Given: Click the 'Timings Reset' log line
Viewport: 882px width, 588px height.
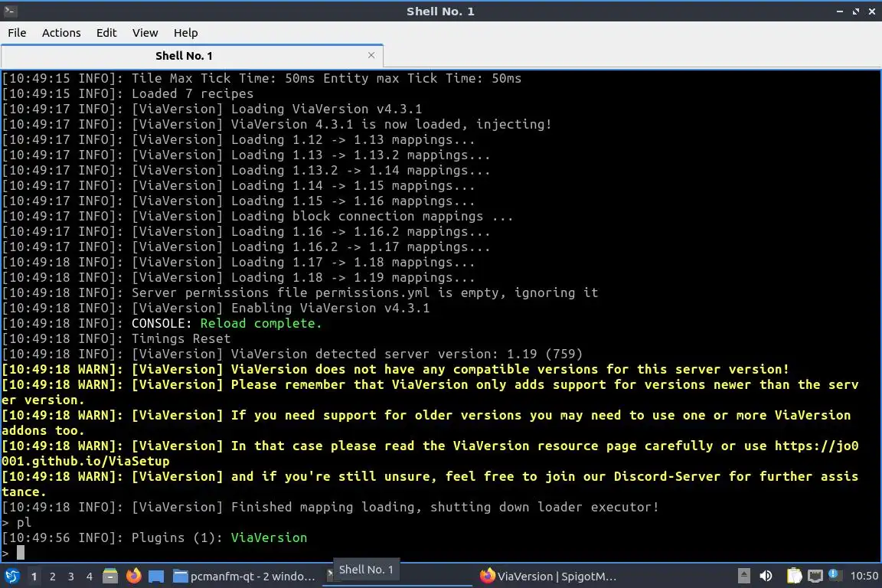Looking at the screenshot, I should (116, 338).
